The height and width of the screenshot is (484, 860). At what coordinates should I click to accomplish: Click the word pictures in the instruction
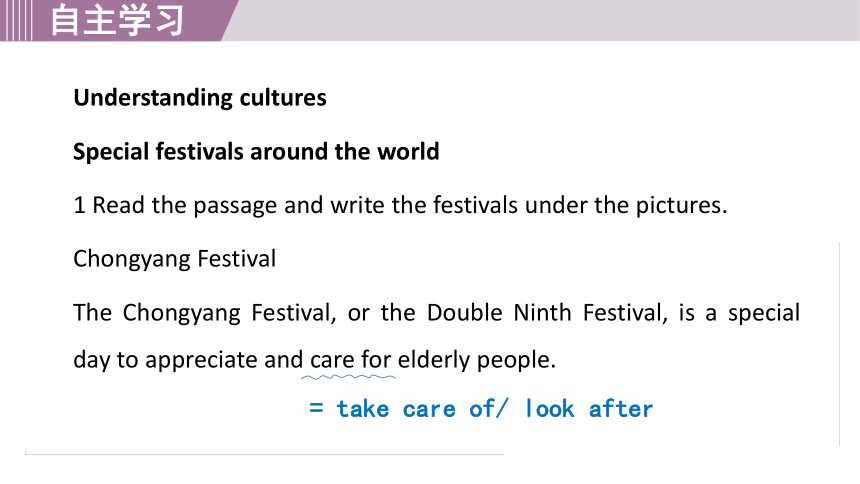point(681,205)
